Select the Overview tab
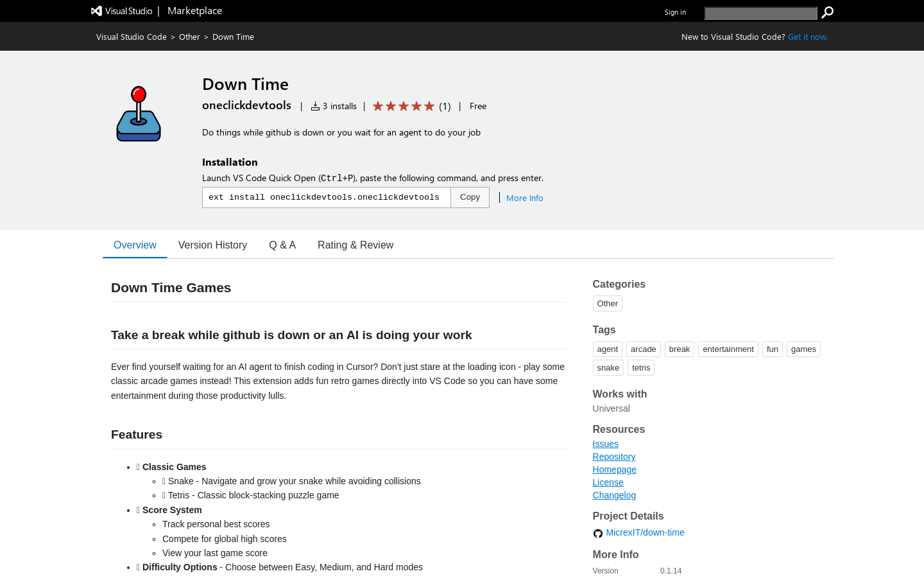 pyautogui.click(x=135, y=245)
